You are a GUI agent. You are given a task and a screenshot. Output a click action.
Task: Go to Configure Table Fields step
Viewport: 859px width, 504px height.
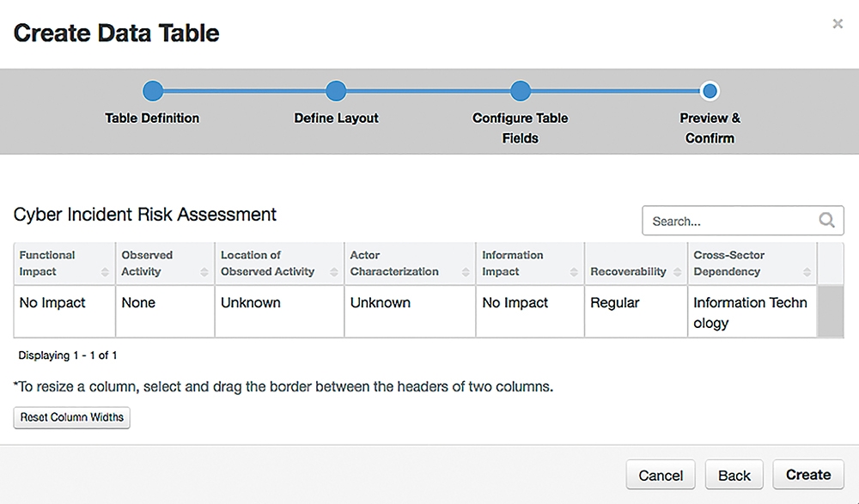pyautogui.click(x=521, y=91)
